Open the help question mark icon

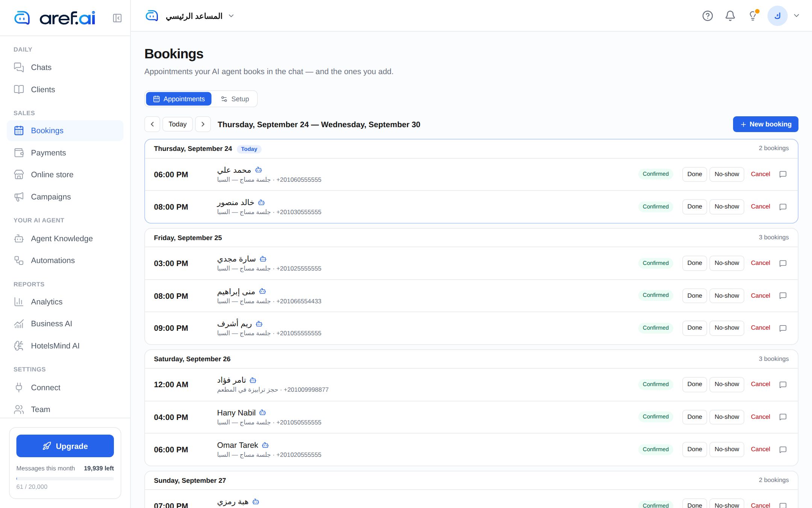pos(707,16)
